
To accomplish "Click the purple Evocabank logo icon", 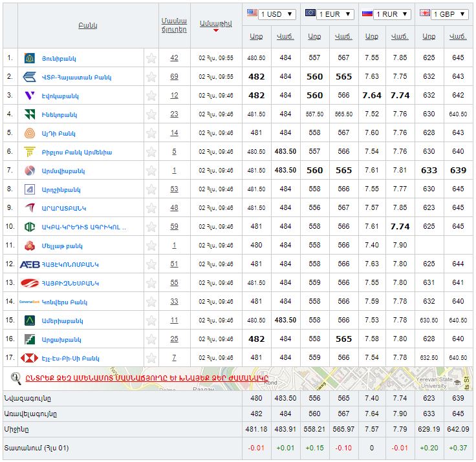I will pyautogui.click(x=29, y=96).
